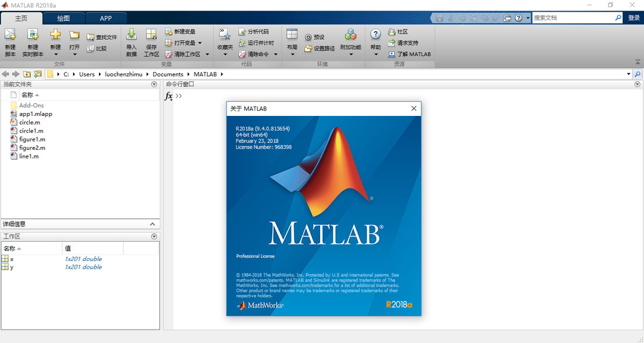Close the 关于 MATLAB dialog

pos(413,108)
